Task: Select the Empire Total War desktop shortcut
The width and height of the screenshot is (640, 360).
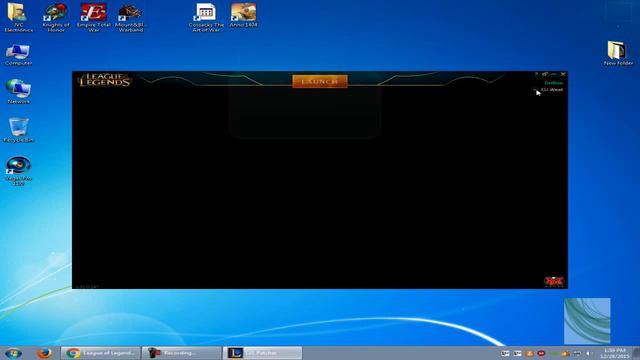Action: pyautogui.click(x=93, y=18)
